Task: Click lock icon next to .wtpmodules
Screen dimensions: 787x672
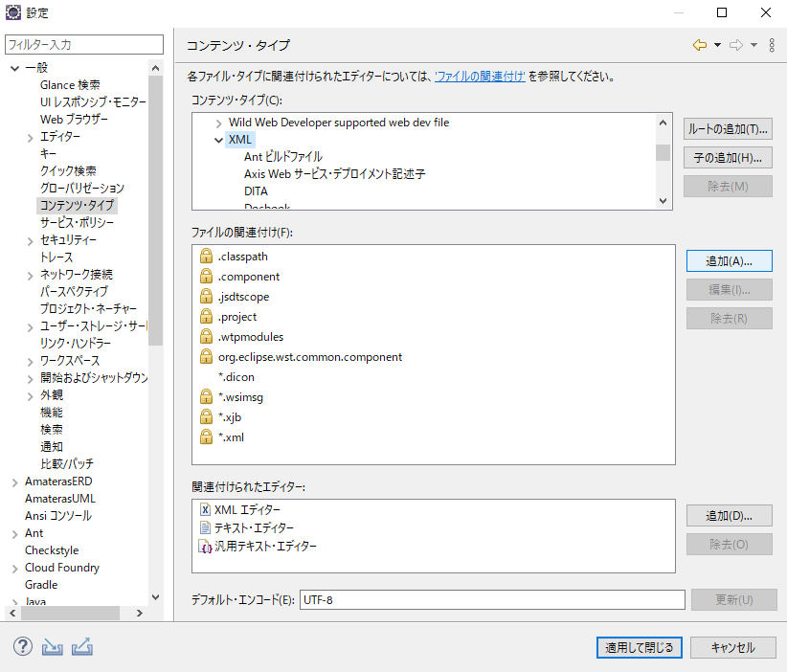Action: click(206, 336)
